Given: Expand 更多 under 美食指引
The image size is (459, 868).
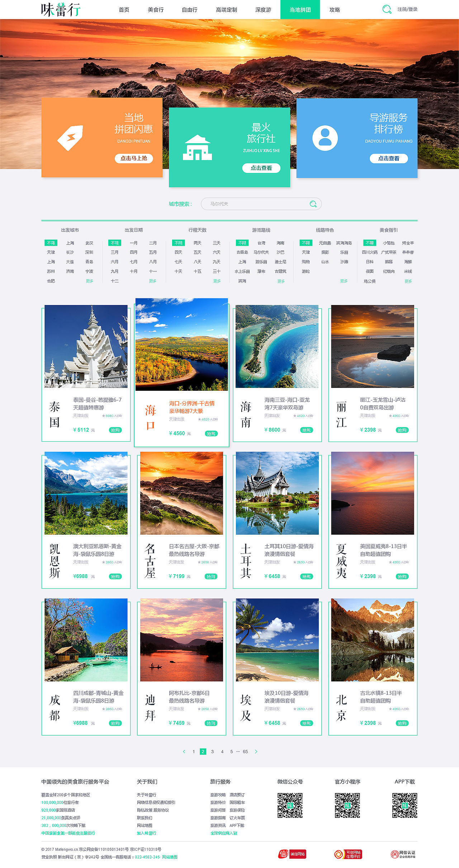Looking at the screenshot, I should [408, 281].
